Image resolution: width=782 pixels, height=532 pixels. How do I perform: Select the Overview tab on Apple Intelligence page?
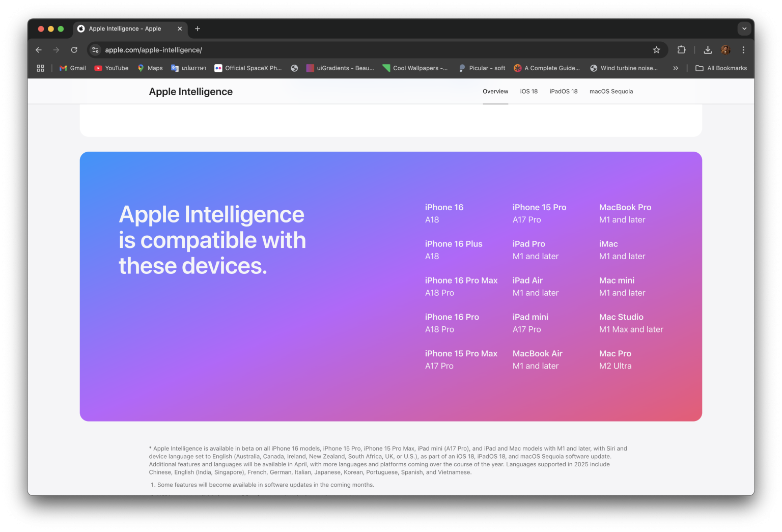pos(495,91)
